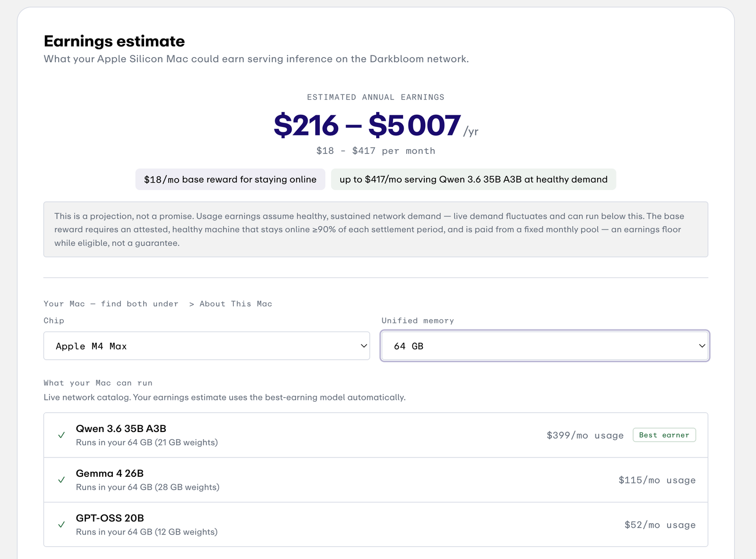Click the "Live network catalog" description line
This screenshot has height=559, width=756.
coord(224,398)
